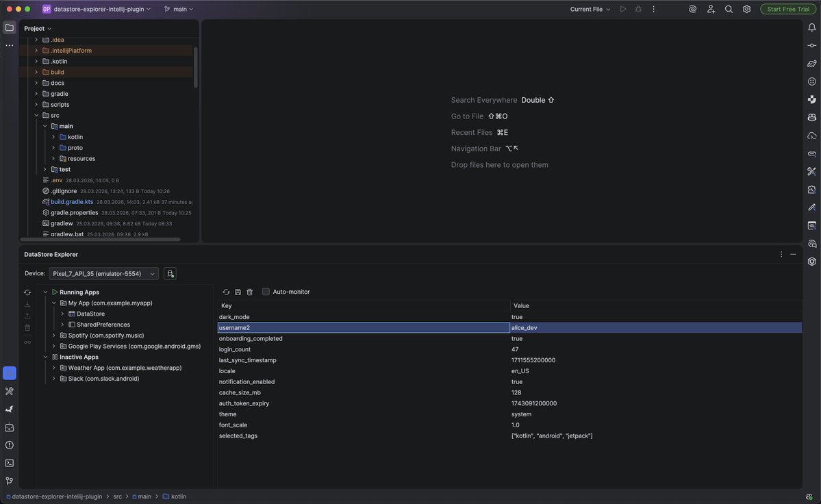Open the Terminal tool window icon
The image size is (821, 504).
coord(10,463)
